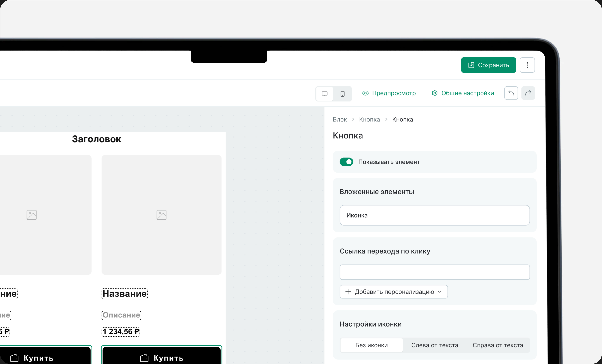This screenshot has height=364, width=602.
Task: Click the redo arrow icon
Action: click(x=528, y=93)
